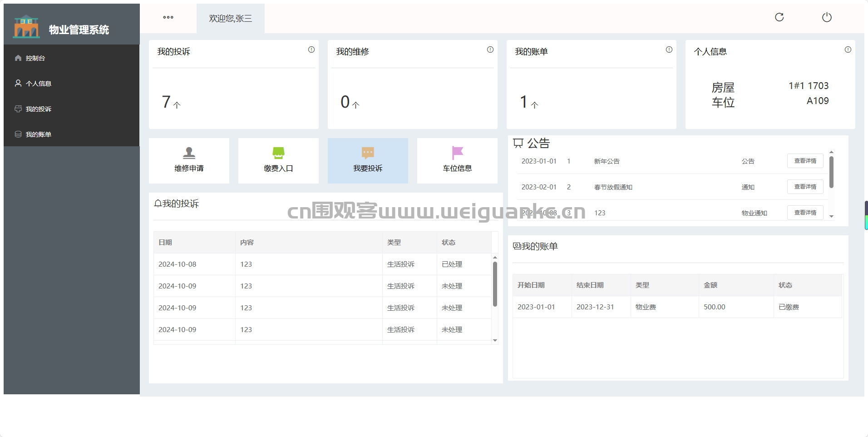Image resolution: width=868 pixels, height=437 pixels.
Task: Click the pink 车位信息 flag icon
Action: [x=457, y=153]
